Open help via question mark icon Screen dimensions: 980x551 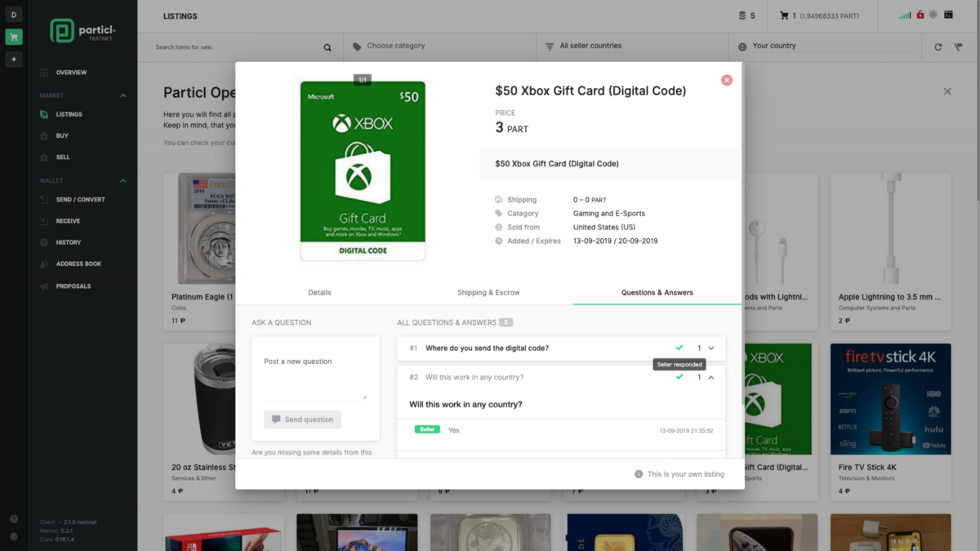(14, 519)
